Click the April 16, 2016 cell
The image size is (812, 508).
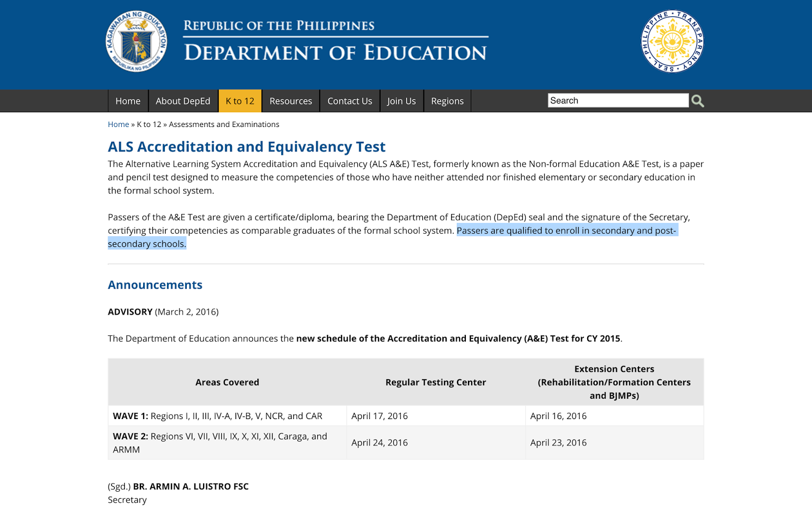tap(615, 416)
